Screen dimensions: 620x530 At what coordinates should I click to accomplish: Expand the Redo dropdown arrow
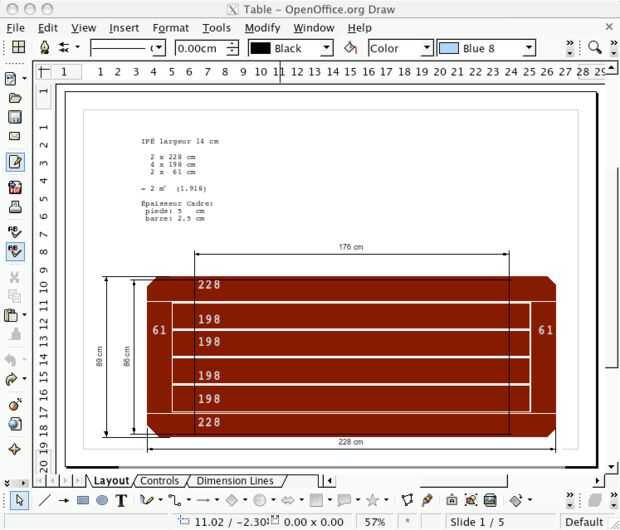pos(25,379)
